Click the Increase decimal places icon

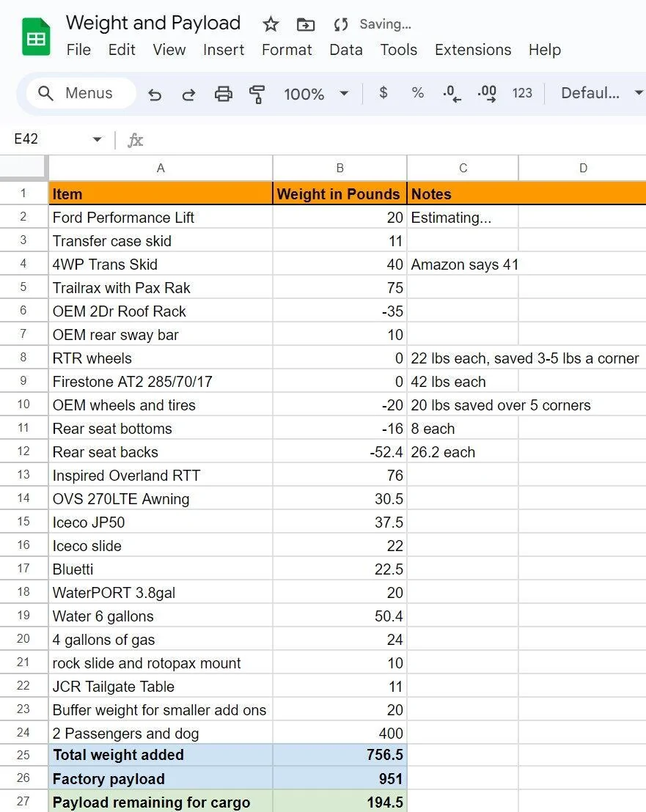tap(487, 94)
